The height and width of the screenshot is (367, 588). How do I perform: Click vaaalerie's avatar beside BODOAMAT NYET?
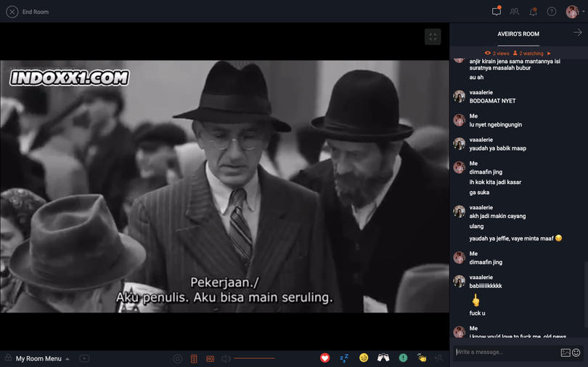coord(459,97)
